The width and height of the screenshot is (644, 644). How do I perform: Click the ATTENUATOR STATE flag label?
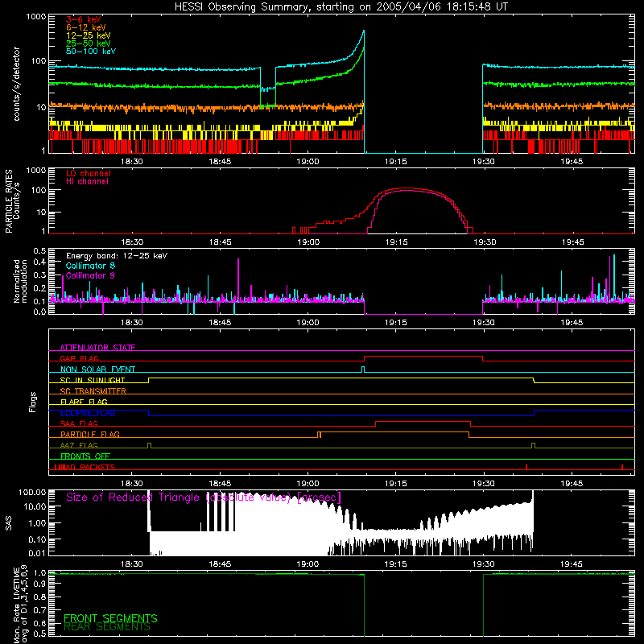coord(97,348)
